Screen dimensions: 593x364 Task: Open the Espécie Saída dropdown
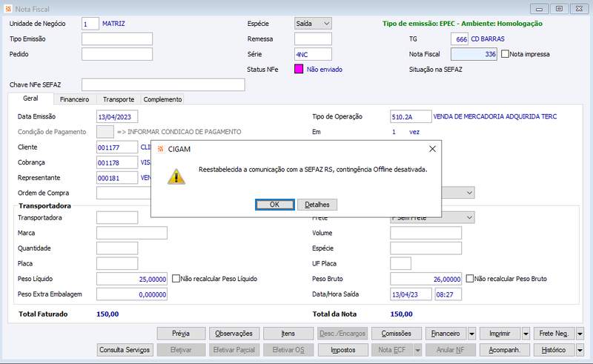(x=313, y=24)
